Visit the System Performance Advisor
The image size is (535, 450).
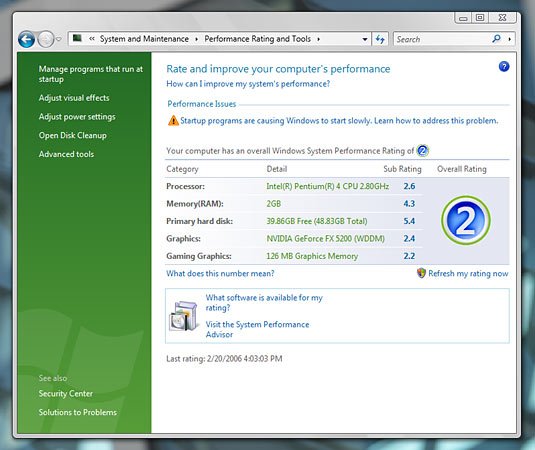tap(257, 329)
